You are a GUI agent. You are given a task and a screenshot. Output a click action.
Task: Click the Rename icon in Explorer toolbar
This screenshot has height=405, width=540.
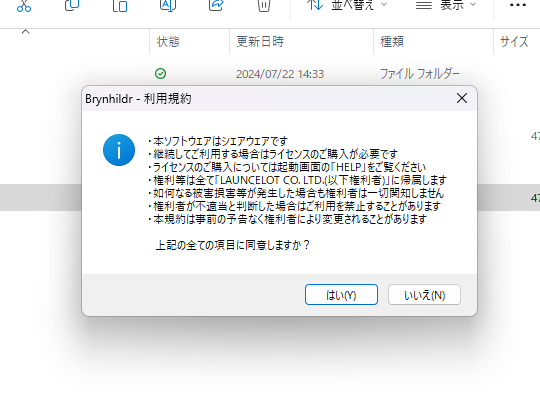168,5
